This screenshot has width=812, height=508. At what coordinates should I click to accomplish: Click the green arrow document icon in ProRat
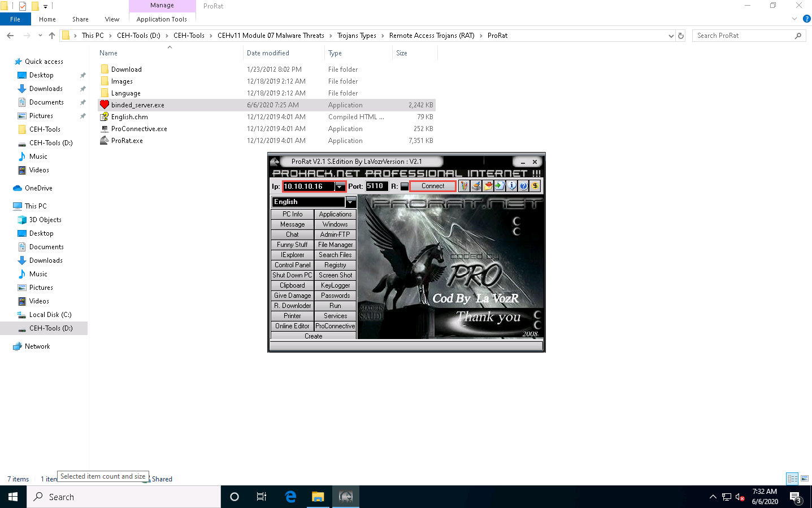tap(500, 186)
